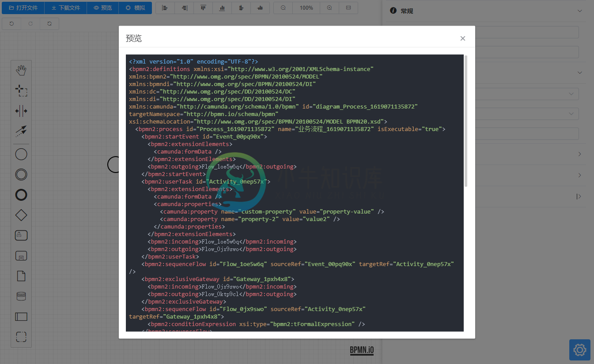Click the xml version declaration line
Image resolution: width=594 pixels, height=364 pixels.
coord(193,62)
